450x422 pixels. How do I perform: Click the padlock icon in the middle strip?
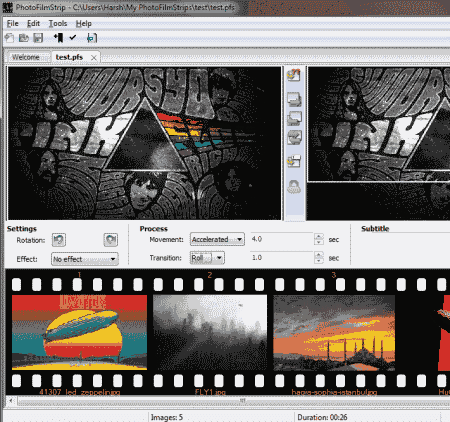pos(294,187)
